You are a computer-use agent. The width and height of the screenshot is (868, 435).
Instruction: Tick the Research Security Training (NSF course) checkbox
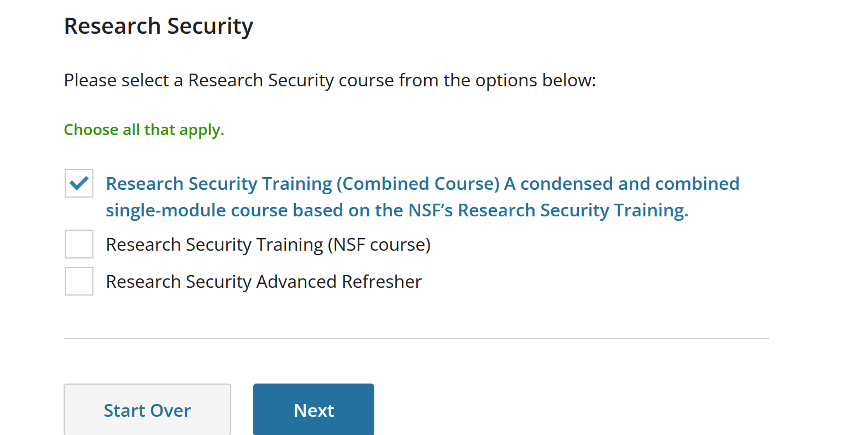(79, 244)
